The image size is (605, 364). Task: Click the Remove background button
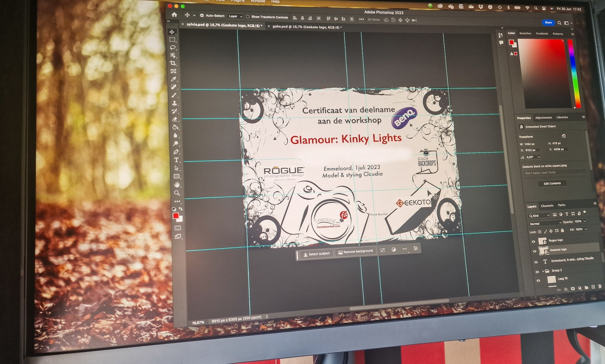[355, 252]
